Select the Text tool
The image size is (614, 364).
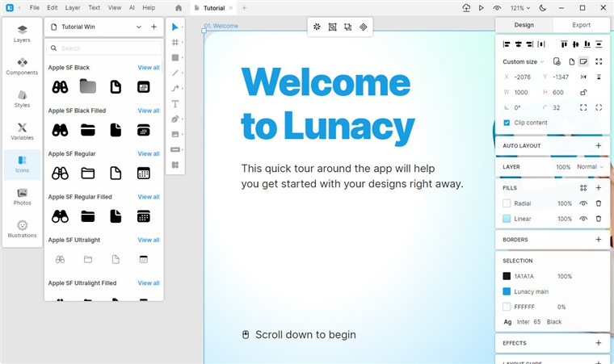tap(175, 104)
